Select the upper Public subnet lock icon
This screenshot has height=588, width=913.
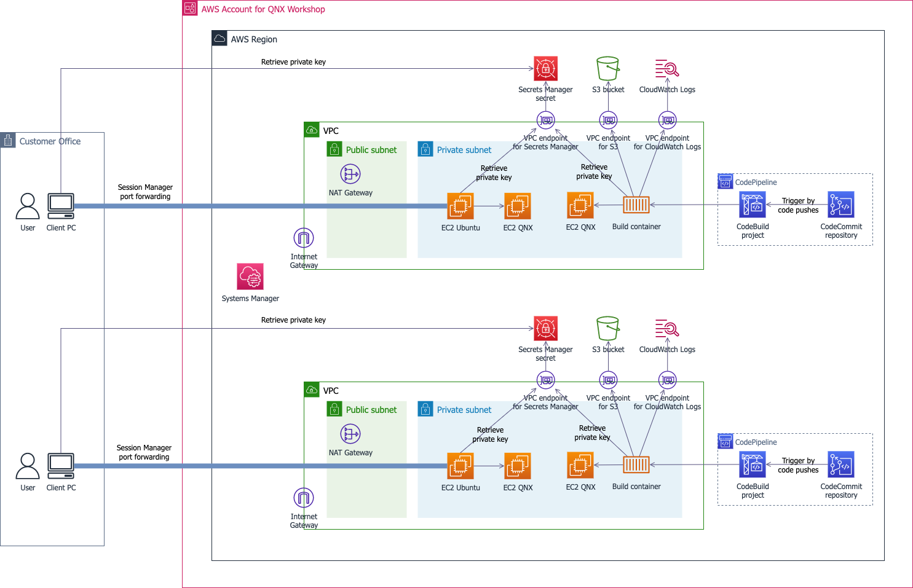point(334,149)
